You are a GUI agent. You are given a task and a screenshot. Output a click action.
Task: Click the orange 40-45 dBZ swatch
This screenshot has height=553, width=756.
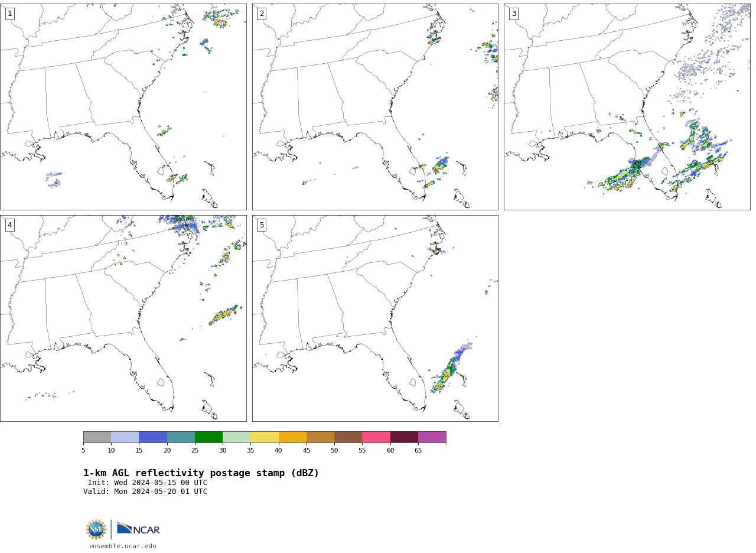point(292,437)
